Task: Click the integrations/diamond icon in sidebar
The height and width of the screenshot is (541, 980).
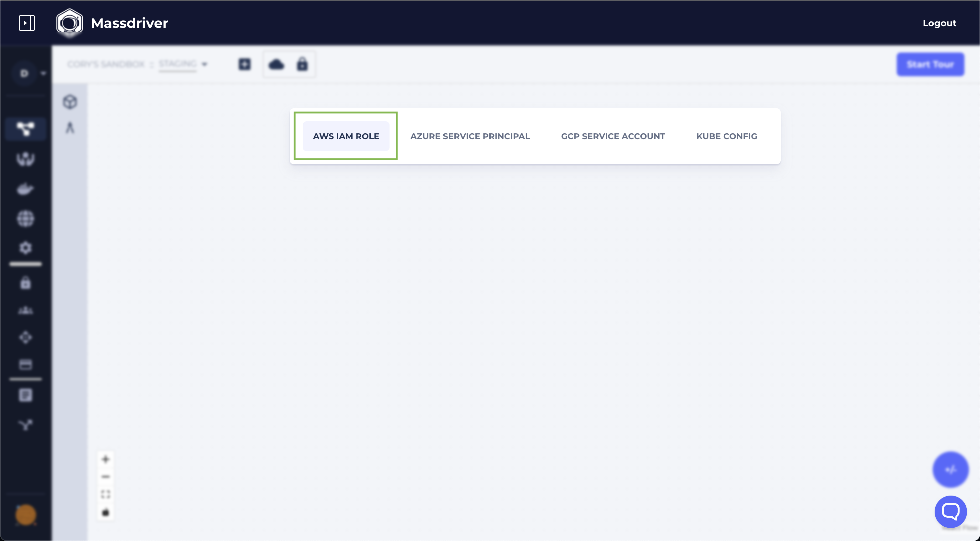Action: [x=26, y=337]
